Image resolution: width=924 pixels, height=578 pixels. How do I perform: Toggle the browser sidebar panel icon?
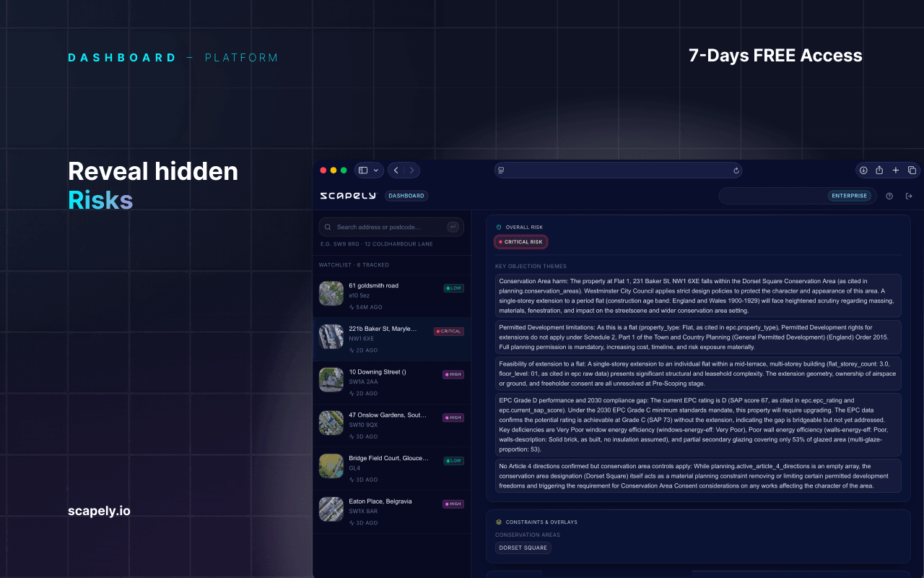(363, 171)
